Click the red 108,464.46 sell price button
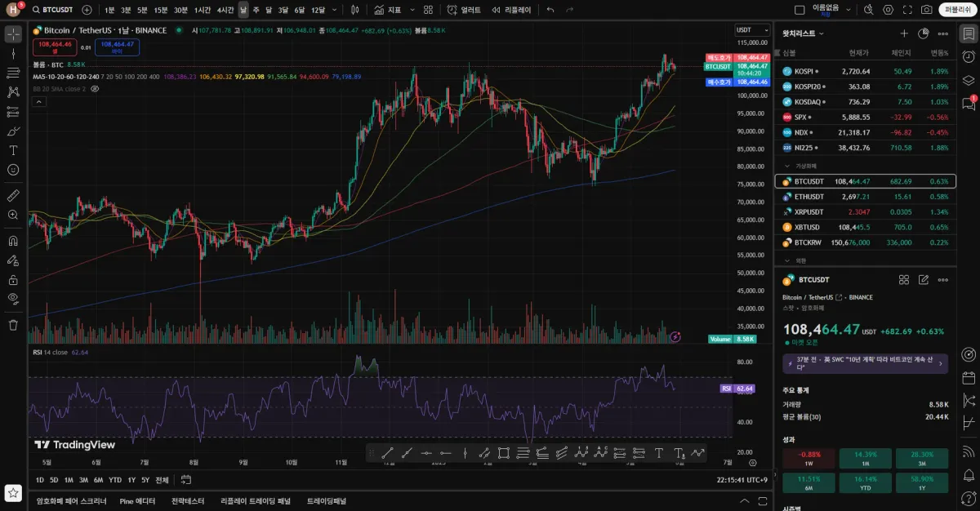Screen dimensions: 980x511 [56, 47]
